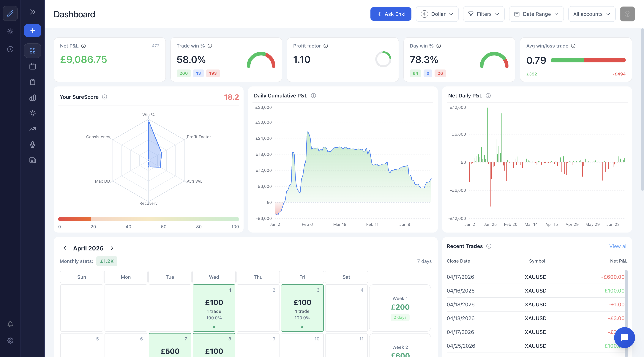This screenshot has width=644, height=357.
Task: Click Net Daily P&L info icon
Action: (488, 96)
